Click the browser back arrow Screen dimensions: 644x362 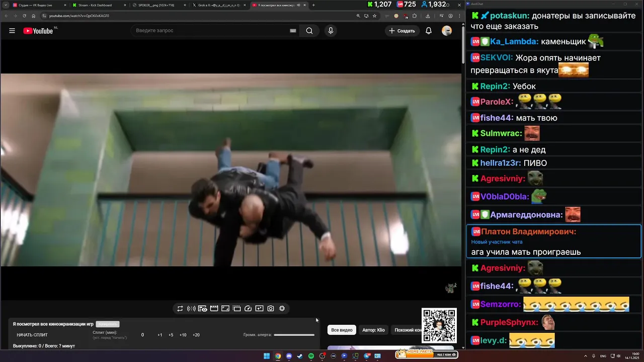tap(6, 16)
